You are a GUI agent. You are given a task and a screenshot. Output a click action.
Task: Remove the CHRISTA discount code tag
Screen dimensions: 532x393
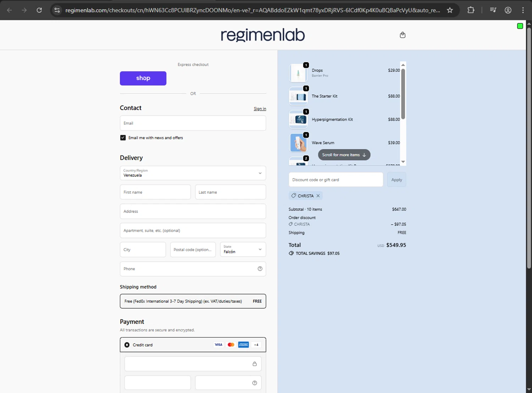coord(318,196)
